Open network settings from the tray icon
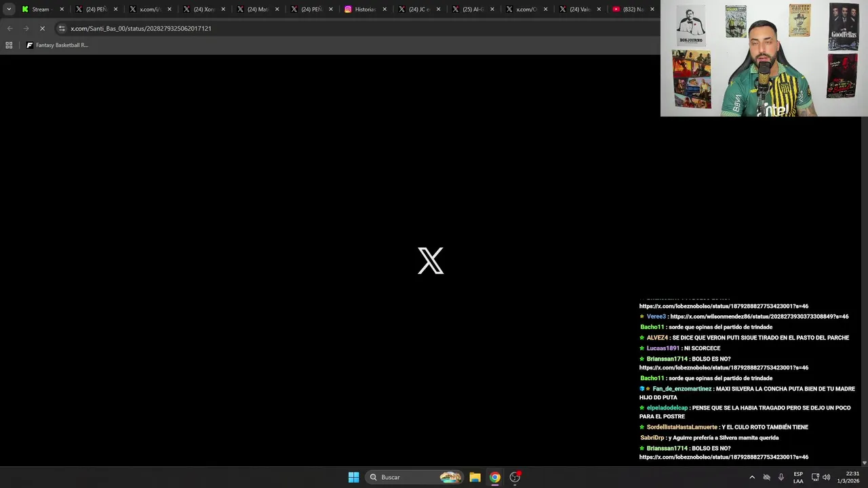 coord(815,477)
